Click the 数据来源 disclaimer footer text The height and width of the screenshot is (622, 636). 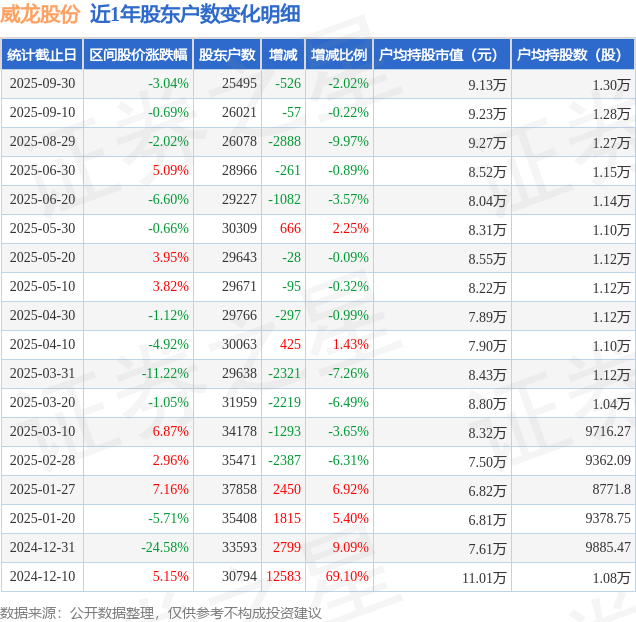[161, 612]
